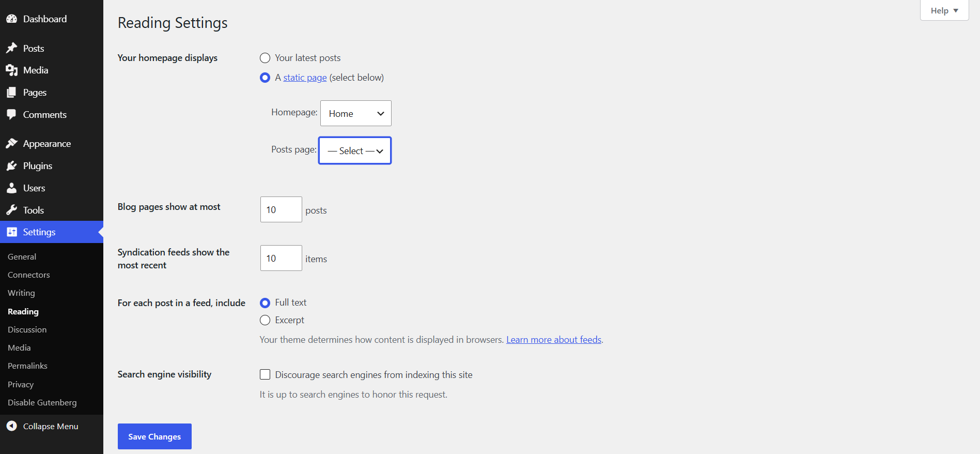Expand the Posts page Select dropdown
Image resolution: width=980 pixels, height=454 pixels.
click(355, 150)
